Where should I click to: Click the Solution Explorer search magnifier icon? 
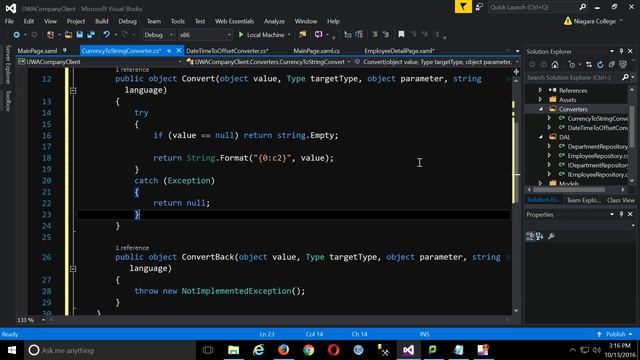[x=625, y=77]
